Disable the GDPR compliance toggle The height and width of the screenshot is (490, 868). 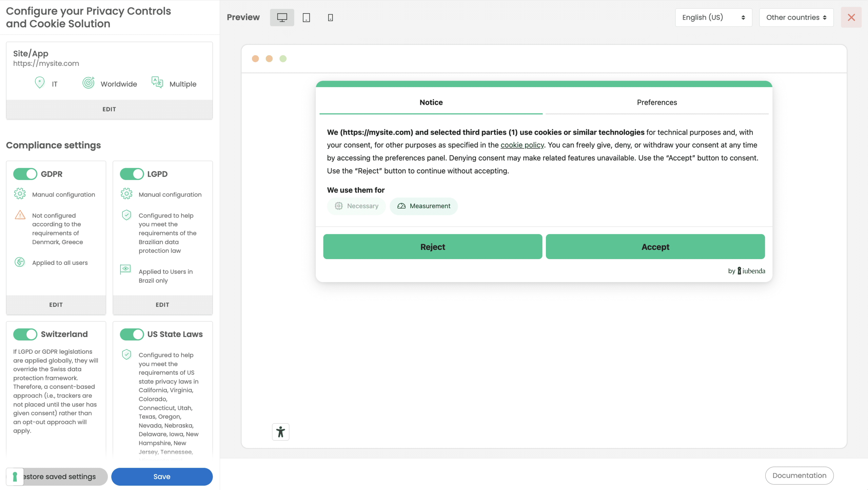(25, 174)
